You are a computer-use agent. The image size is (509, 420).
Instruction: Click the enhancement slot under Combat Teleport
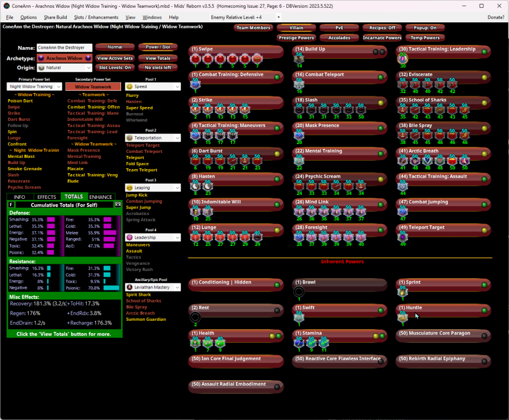click(299, 85)
